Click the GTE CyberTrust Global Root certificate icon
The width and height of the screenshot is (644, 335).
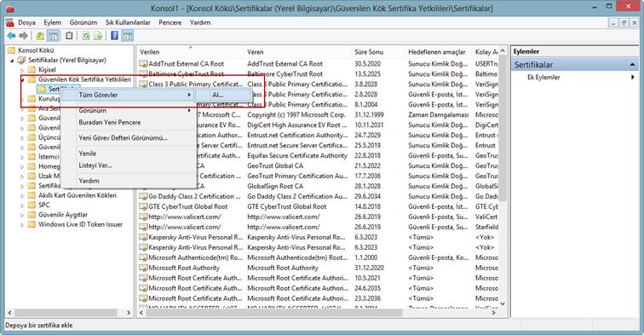[x=143, y=207]
